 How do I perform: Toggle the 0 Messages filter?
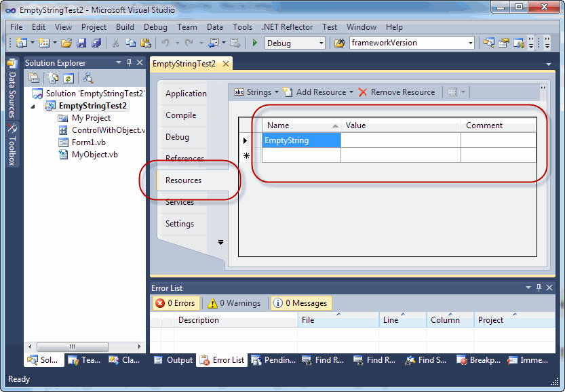(x=300, y=303)
